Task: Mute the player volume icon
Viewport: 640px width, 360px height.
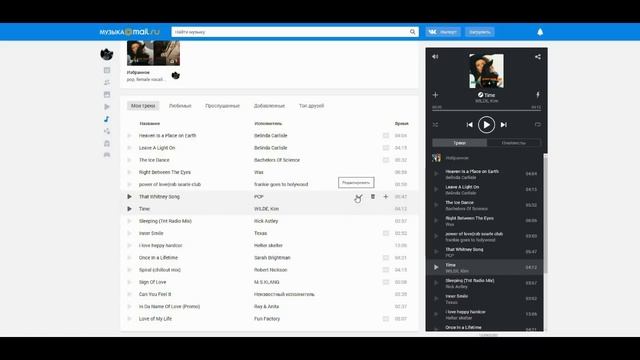Action: [x=435, y=57]
